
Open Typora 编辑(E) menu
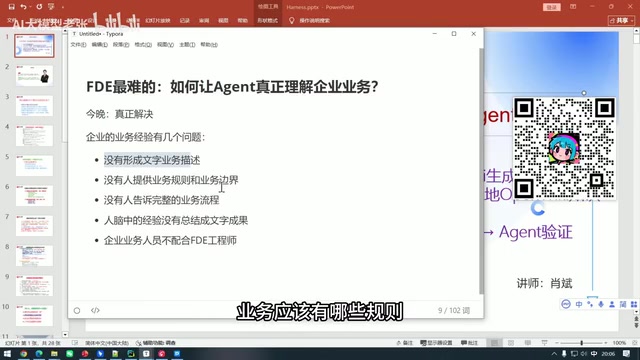[x=100, y=44]
